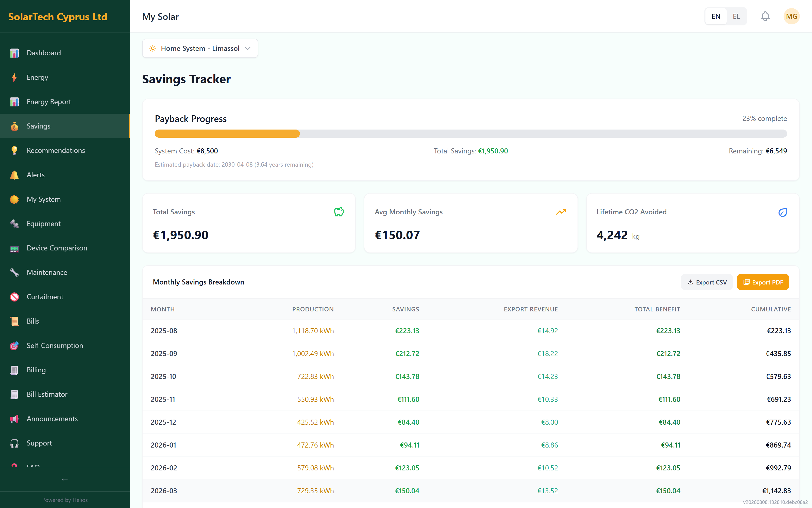Screen dimensions: 812x508
Task: Switch language to EN
Action: tap(716, 16)
